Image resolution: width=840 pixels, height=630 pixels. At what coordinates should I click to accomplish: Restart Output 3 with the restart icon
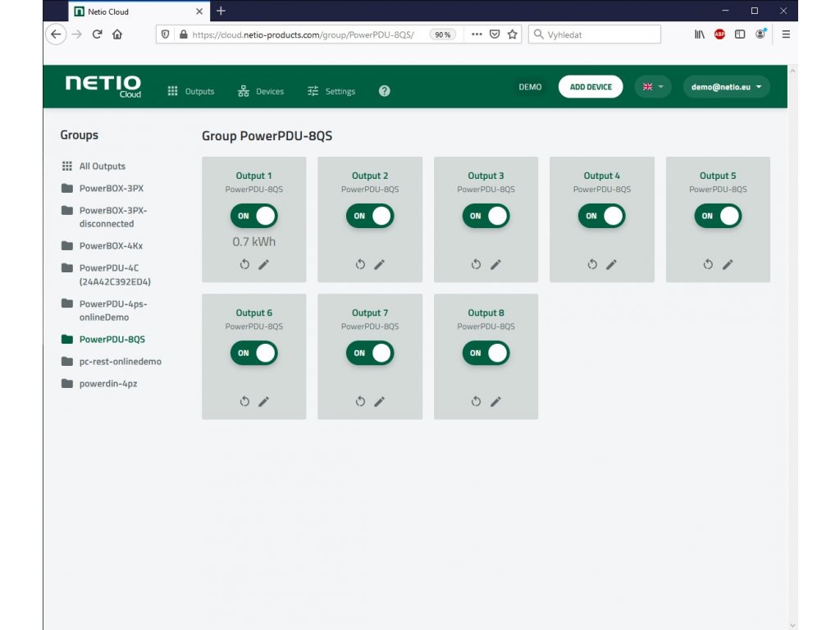(x=476, y=264)
